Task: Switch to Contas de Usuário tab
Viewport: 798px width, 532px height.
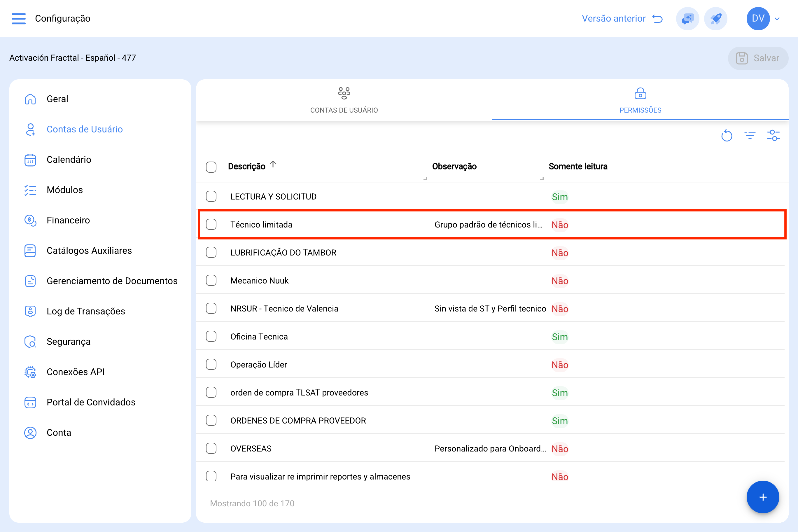Action: 344,100
